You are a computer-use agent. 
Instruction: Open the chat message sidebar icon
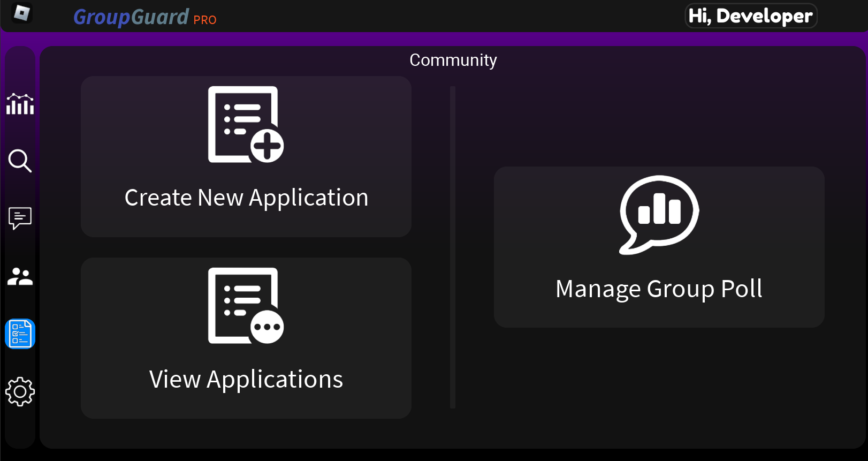point(20,218)
